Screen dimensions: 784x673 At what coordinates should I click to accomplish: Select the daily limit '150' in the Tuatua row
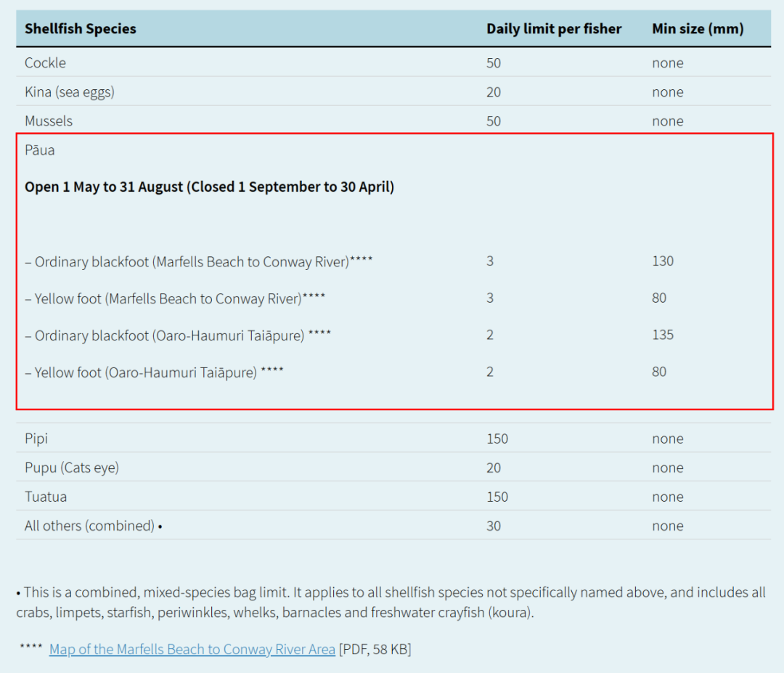(497, 497)
